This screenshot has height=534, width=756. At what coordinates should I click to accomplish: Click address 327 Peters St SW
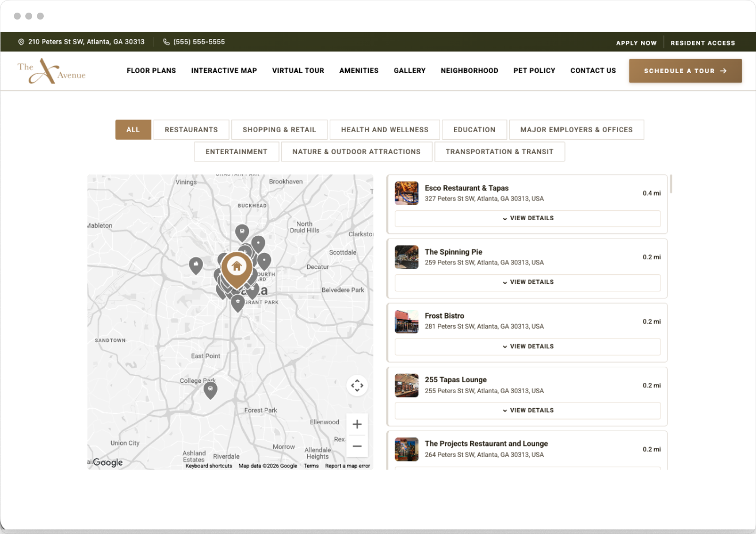pos(484,199)
